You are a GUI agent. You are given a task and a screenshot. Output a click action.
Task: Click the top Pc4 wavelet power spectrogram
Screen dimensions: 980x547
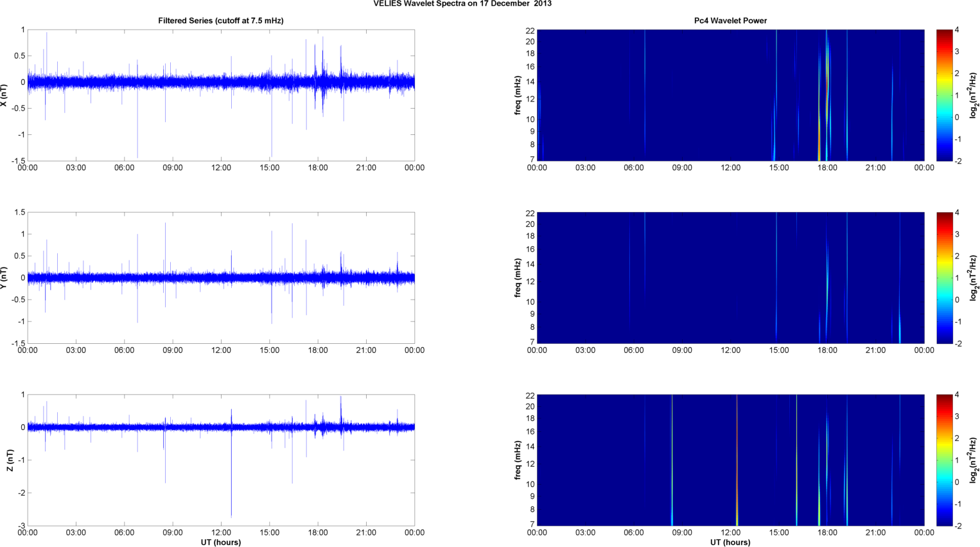730,95
